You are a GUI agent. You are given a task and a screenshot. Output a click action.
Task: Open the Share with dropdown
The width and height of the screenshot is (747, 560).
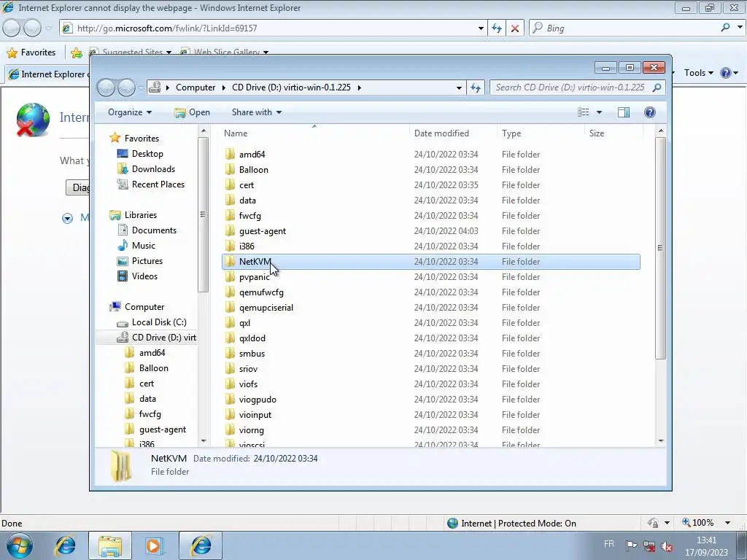tap(256, 112)
